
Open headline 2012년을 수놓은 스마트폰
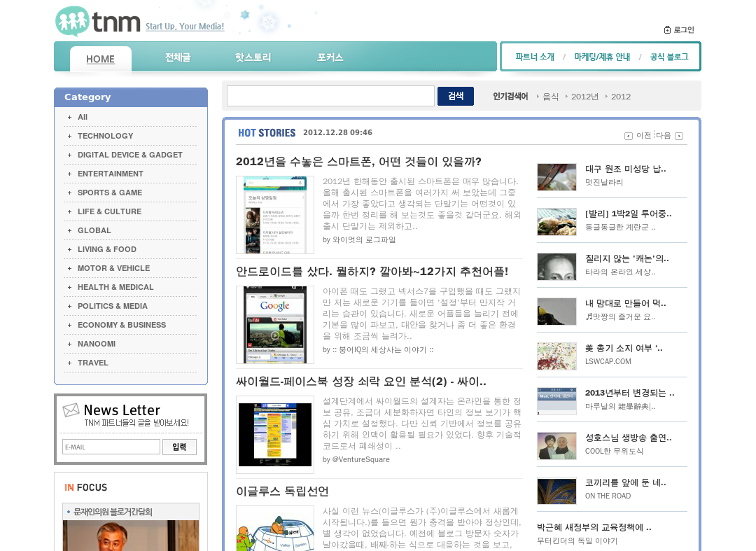358,162
